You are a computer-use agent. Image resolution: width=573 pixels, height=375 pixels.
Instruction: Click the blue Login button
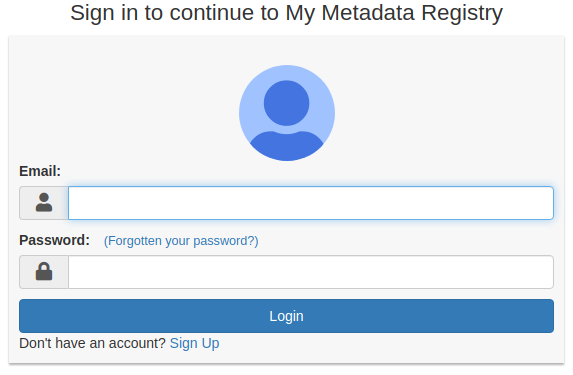(x=286, y=316)
